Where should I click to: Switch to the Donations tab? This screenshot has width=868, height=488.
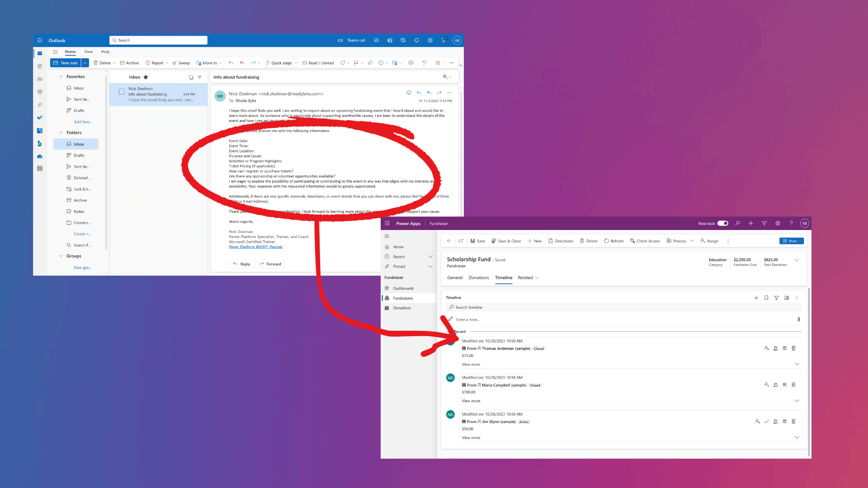click(478, 278)
